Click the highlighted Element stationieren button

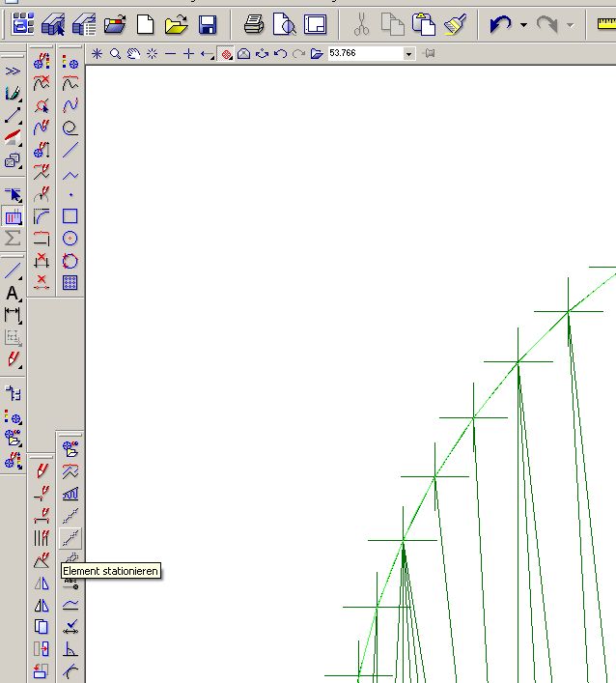70,538
